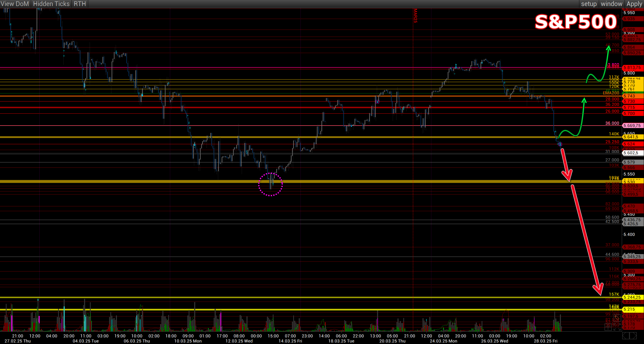Viewport: 644px width, 344px height.
Task: Click the 5.244,25 yellow price label
Action: (633, 297)
